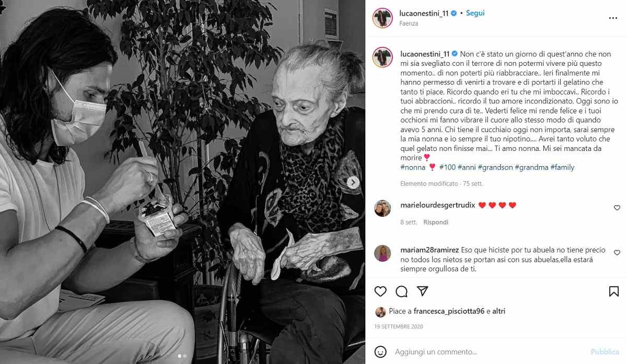Follow the account with Segui
The image size is (627, 364).
475,13
